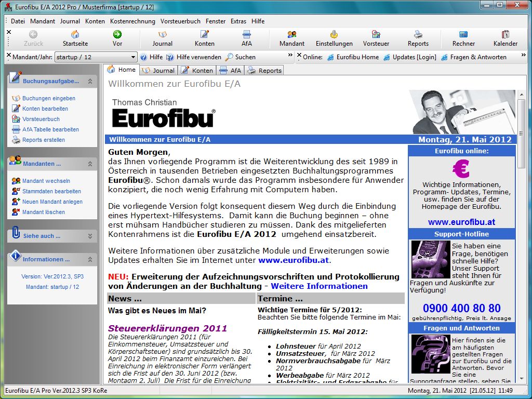
Task: Show more help toolbar items chevron
Action: [290, 55]
